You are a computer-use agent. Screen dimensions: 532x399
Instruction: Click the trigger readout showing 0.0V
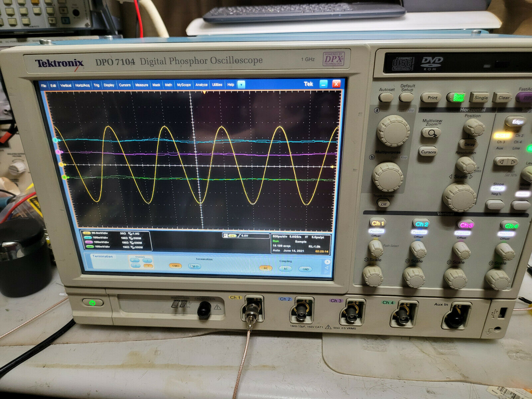coord(245,235)
